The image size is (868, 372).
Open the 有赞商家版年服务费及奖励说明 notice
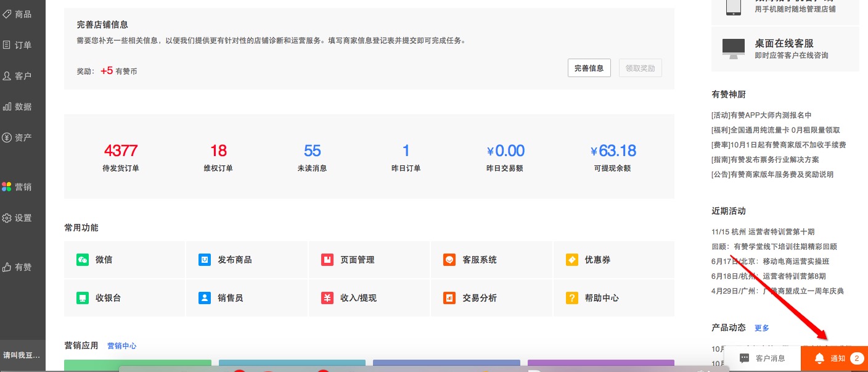pyautogui.click(x=772, y=175)
